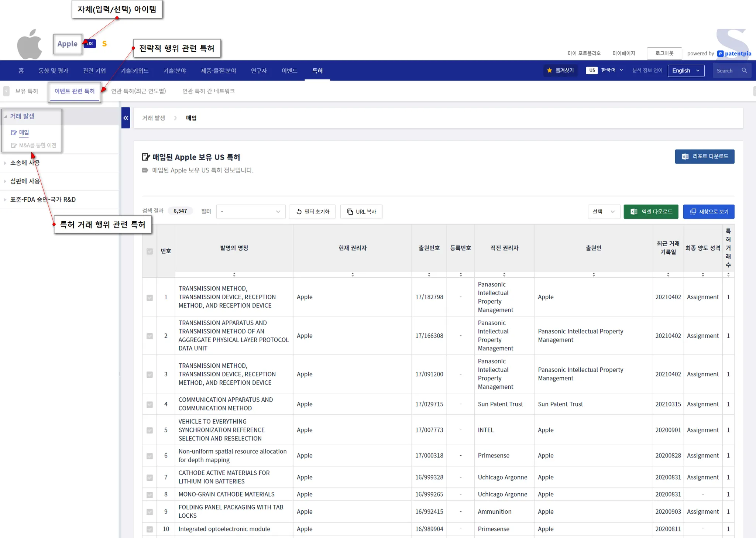Image resolution: width=756 pixels, height=538 pixels.
Task: Select M&A를 통한 이전 sidebar item
Action: 37,145
